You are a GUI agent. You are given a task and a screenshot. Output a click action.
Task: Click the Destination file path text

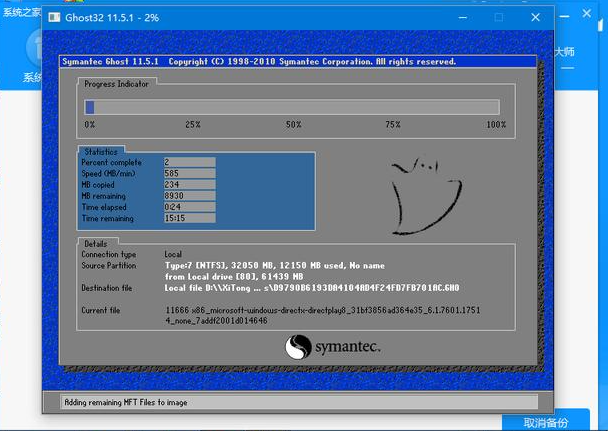[312, 288]
